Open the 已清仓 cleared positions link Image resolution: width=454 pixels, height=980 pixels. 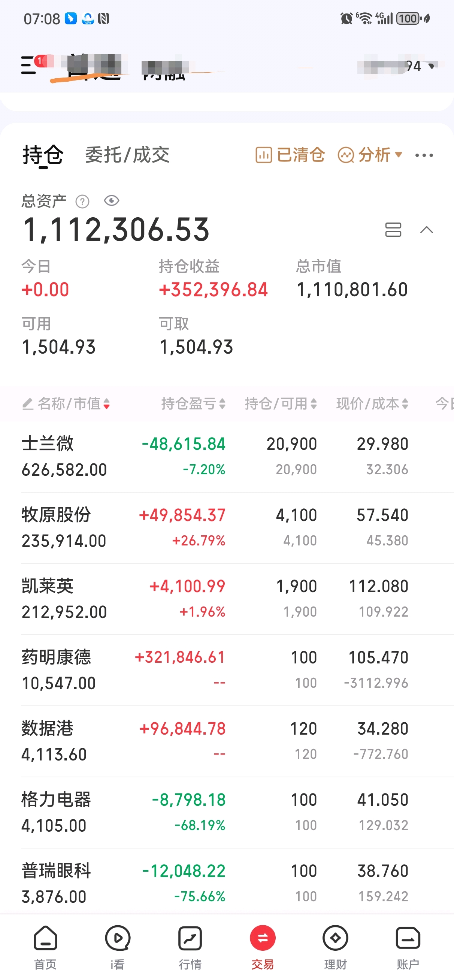point(290,155)
